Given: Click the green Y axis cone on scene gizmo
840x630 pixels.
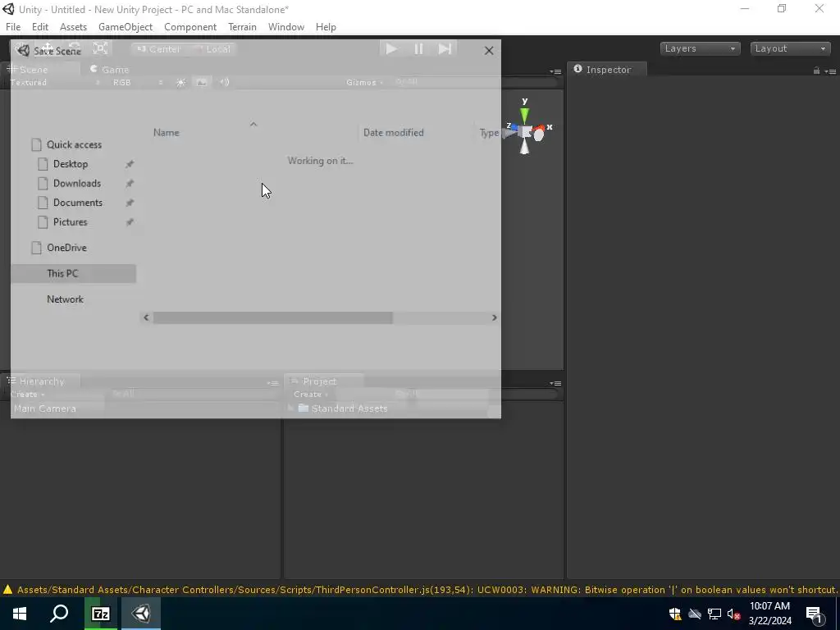Looking at the screenshot, I should point(524,116).
